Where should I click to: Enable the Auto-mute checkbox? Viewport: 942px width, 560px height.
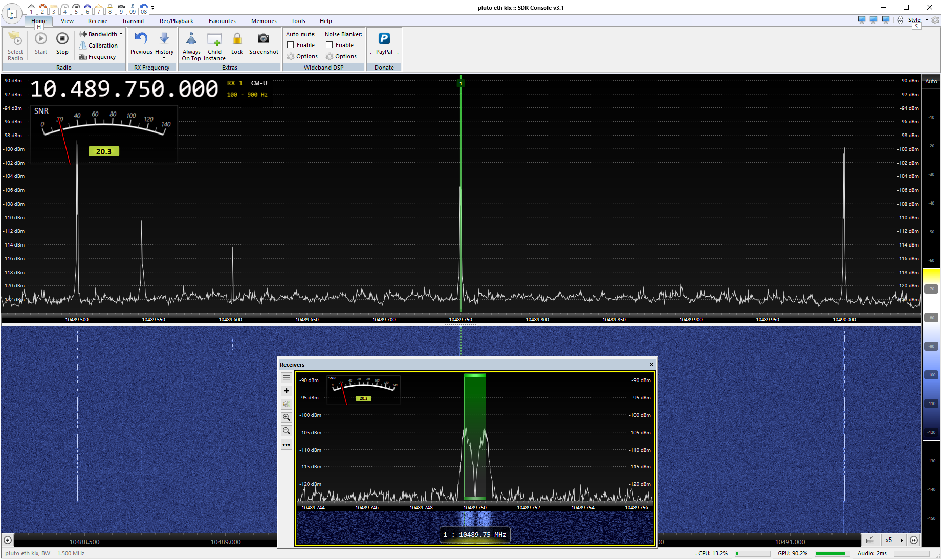tap(291, 45)
